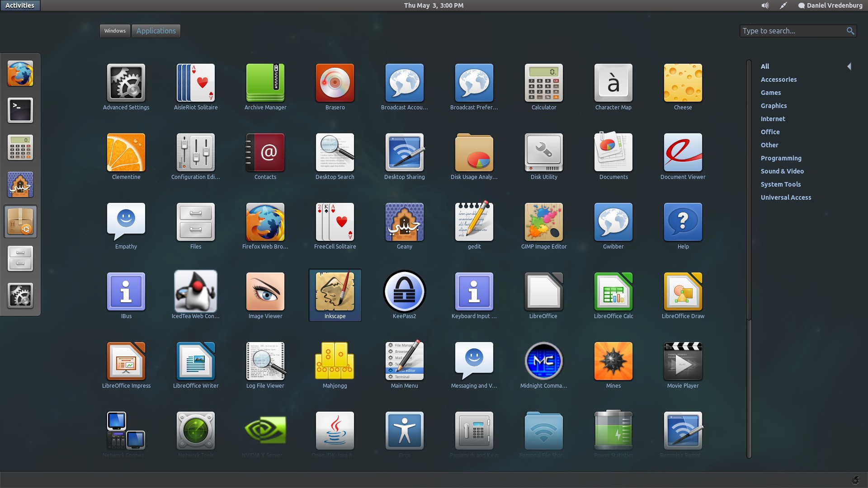Image resolution: width=868 pixels, height=488 pixels.
Task: Click the Activities button
Action: pyautogui.click(x=20, y=5)
